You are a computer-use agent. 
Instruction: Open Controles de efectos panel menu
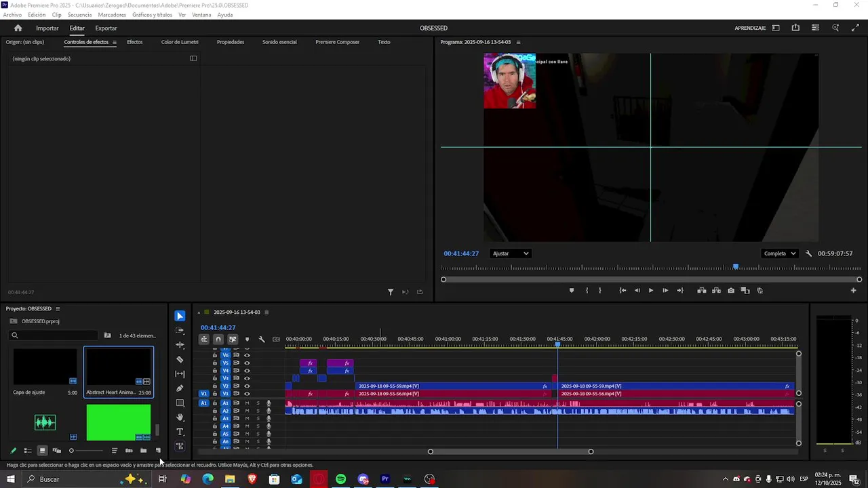coord(114,42)
